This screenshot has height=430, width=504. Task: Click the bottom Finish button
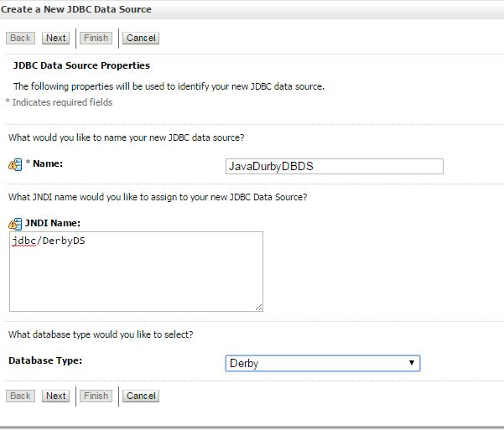coord(96,396)
